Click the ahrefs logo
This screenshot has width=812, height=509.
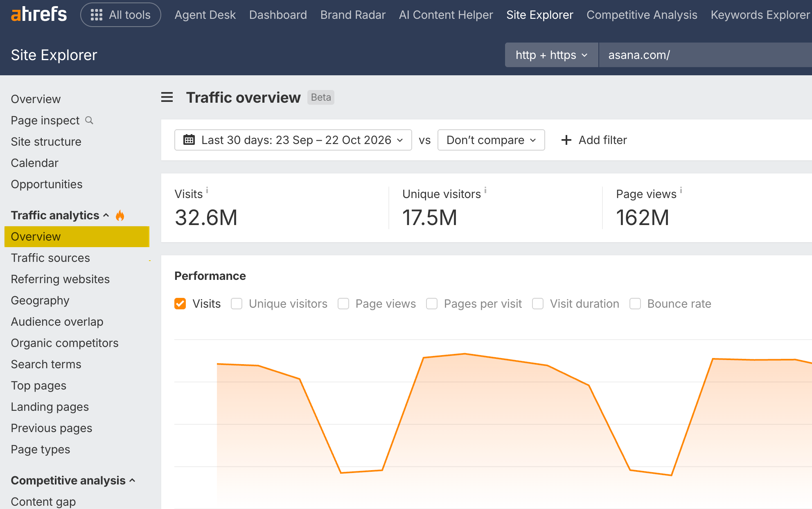tap(38, 15)
